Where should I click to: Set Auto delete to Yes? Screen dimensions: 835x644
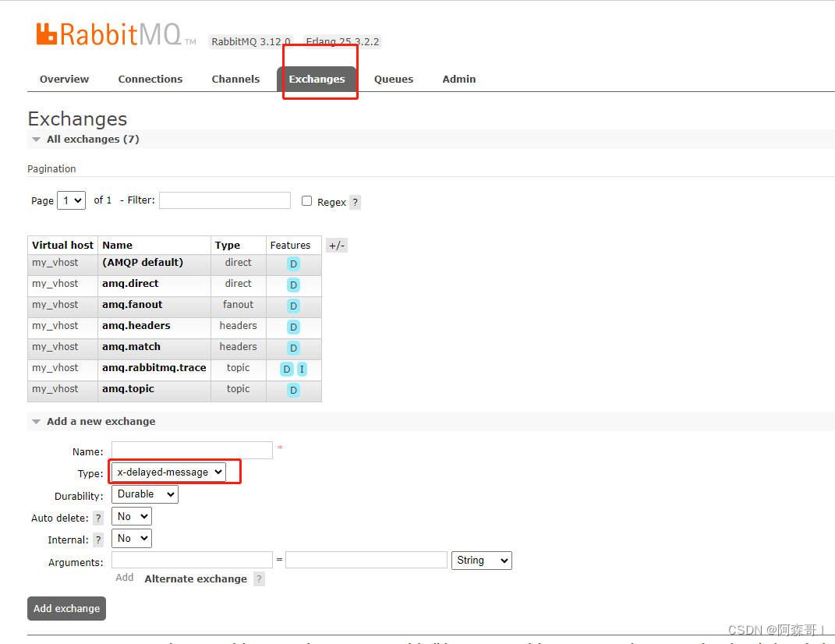coord(131,515)
